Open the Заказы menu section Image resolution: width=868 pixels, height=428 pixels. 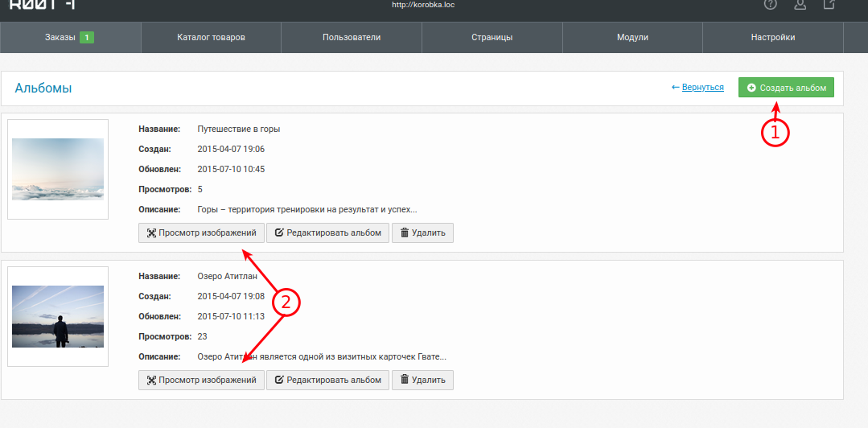pos(70,38)
